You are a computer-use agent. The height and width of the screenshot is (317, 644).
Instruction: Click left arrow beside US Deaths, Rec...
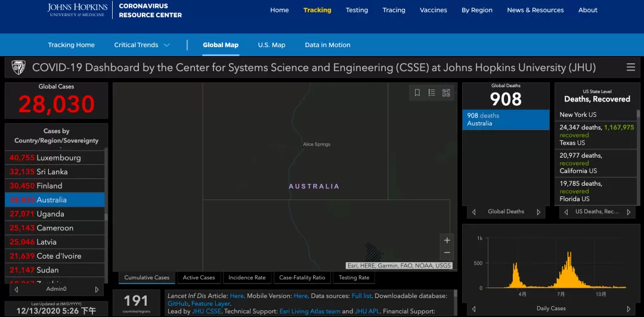[x=566, y=212]
